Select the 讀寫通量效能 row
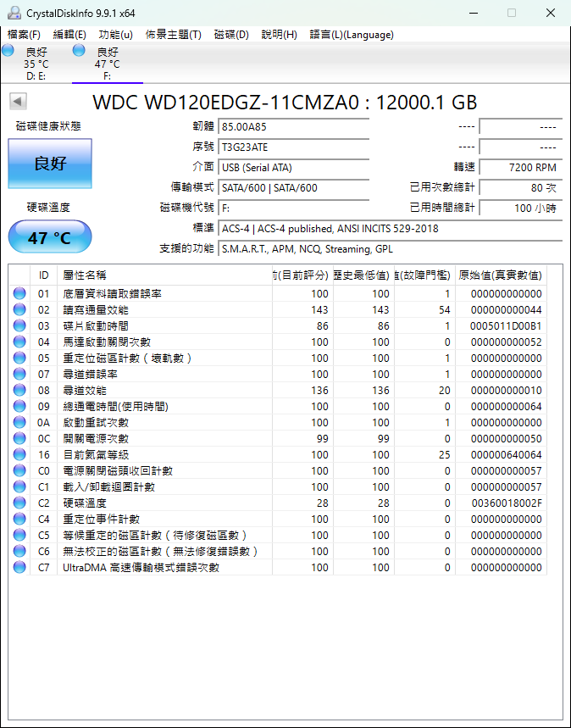Screen dimensions: 571x728 coord(278,309)
